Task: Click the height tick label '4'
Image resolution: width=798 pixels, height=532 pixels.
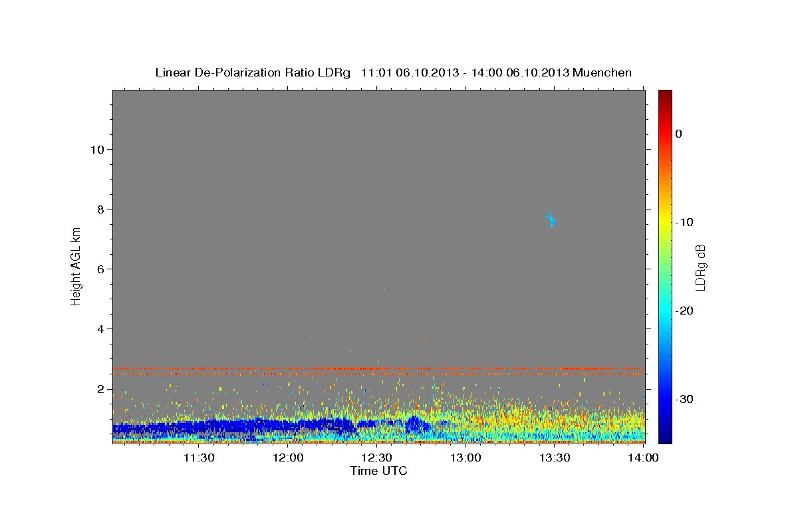Action: 101,329
